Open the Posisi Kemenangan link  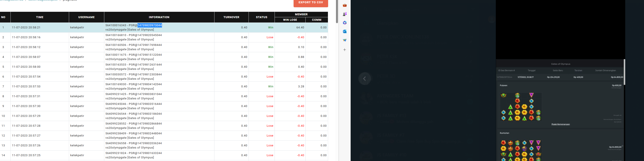[560, 124]
